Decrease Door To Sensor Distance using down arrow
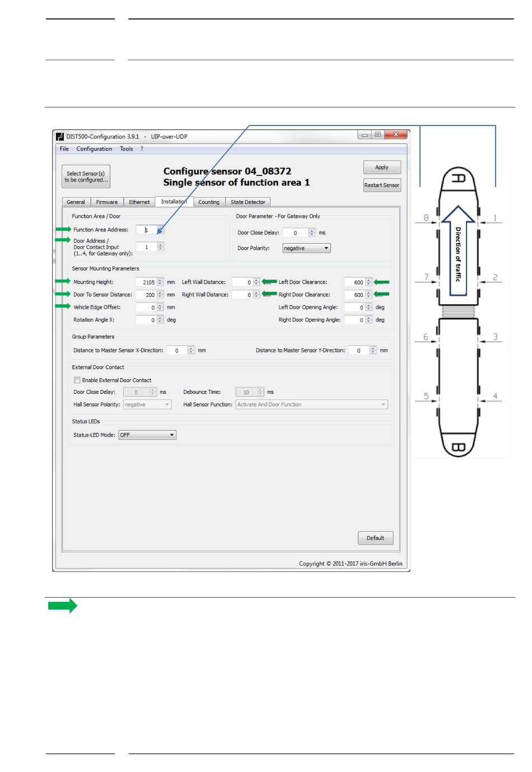 click(160, 297)
